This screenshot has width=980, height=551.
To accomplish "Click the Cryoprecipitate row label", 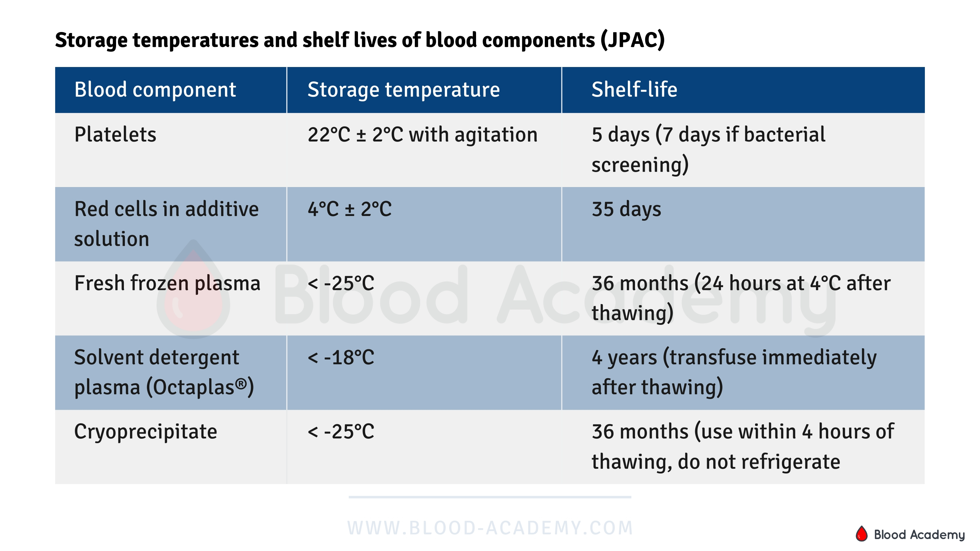I will pyautogui.click(x=145, y=432).
